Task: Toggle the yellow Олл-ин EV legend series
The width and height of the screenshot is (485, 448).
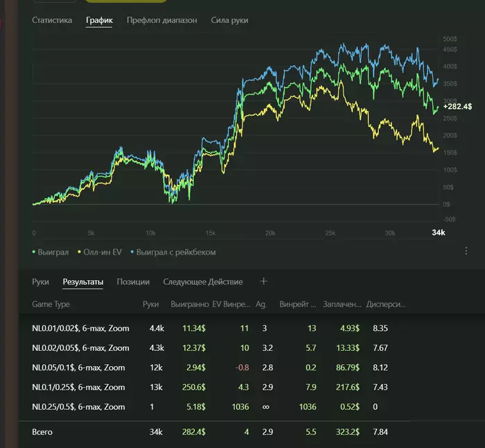Action: 100,252
